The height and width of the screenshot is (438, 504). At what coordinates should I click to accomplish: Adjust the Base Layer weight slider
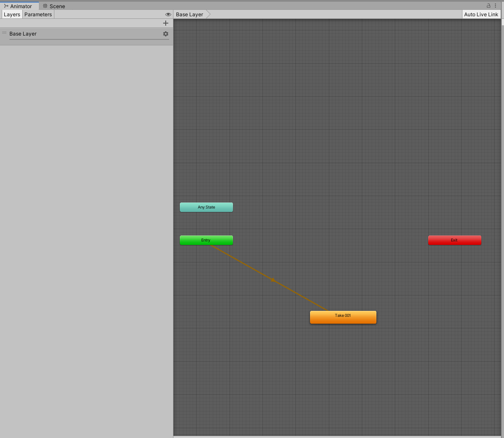pyautogui.click(x=89, y=39)
